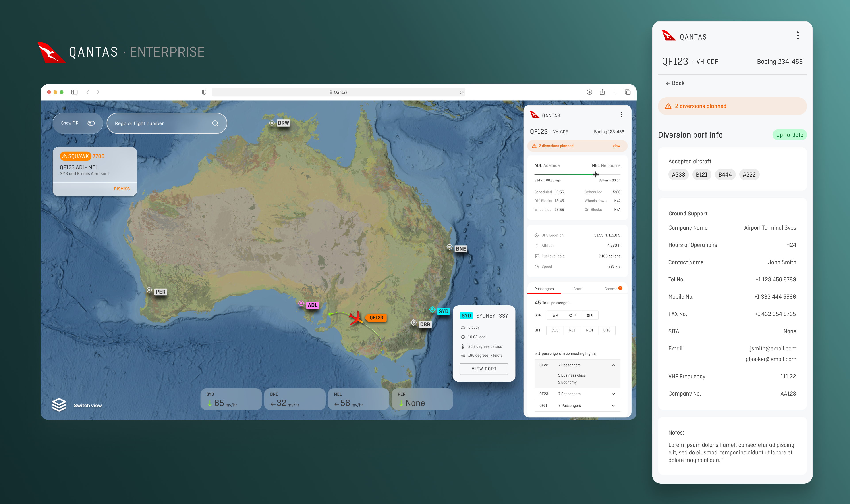The height and width of the screenshot is (504, 850).
Task: Expand the QF11 connecting flight row
Action: coord(613,406)
